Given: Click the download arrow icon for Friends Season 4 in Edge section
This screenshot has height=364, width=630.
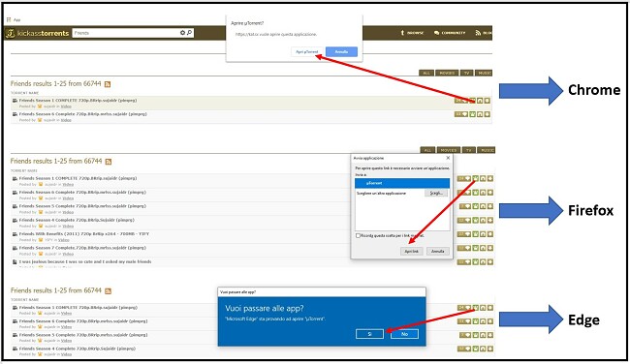Looking at the screenshot, I should (x=490, y=349).
